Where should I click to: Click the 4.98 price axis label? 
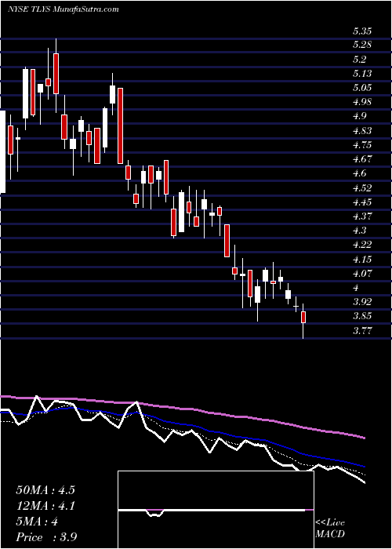click(362, 102)
